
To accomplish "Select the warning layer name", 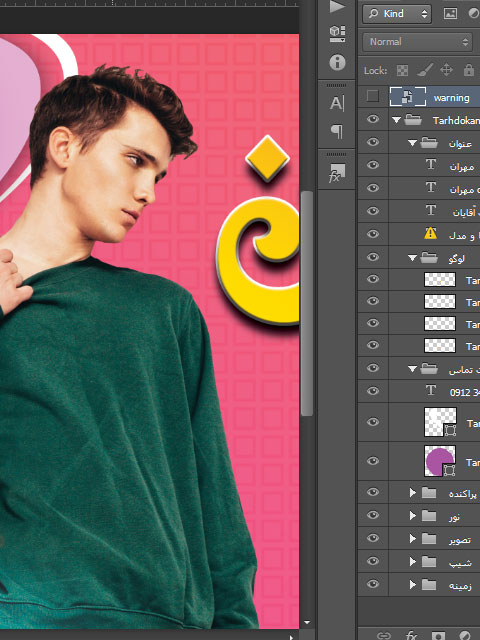I will [x=451, y=98].
